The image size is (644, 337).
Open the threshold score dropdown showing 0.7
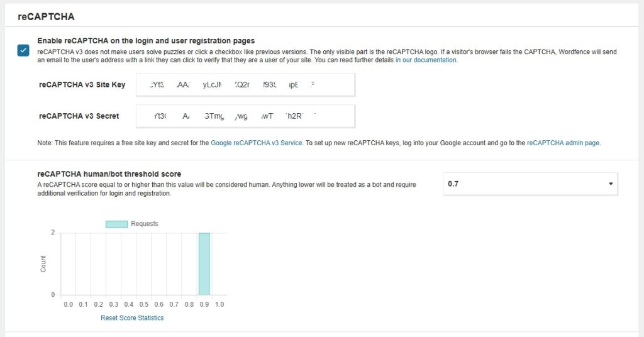[x=530, y=184]
